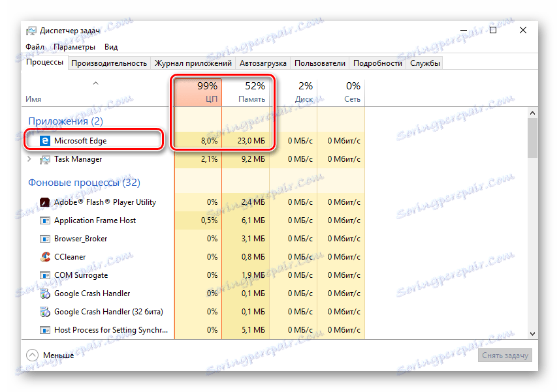The width and height of the screenshot is (559, 392).
Task: Minimize the Диспетчер задач window
Action: [464, 30]
